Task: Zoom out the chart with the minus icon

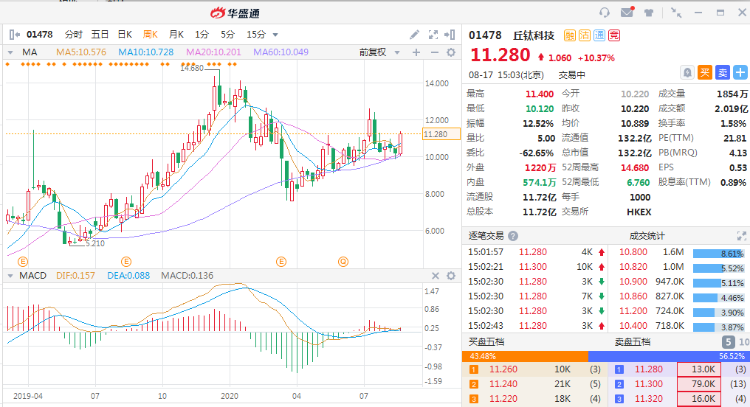Action: pyautogui.click(x=434, y=52)
